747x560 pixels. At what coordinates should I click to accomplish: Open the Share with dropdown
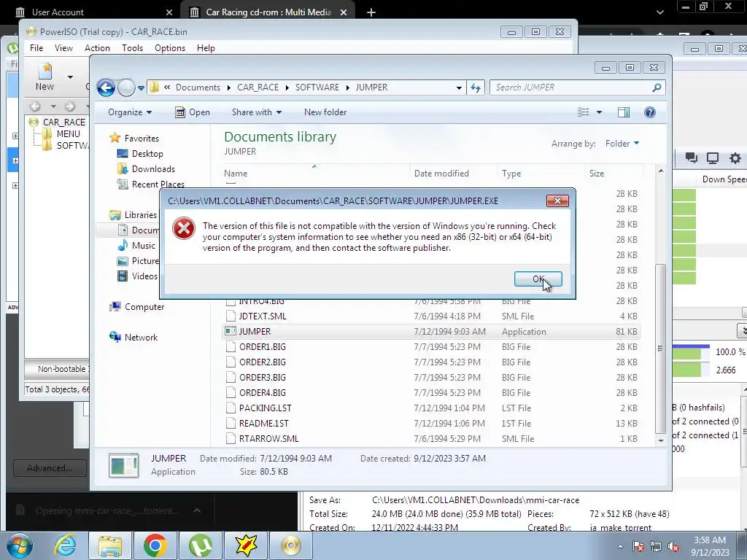(x=256, y=112)
